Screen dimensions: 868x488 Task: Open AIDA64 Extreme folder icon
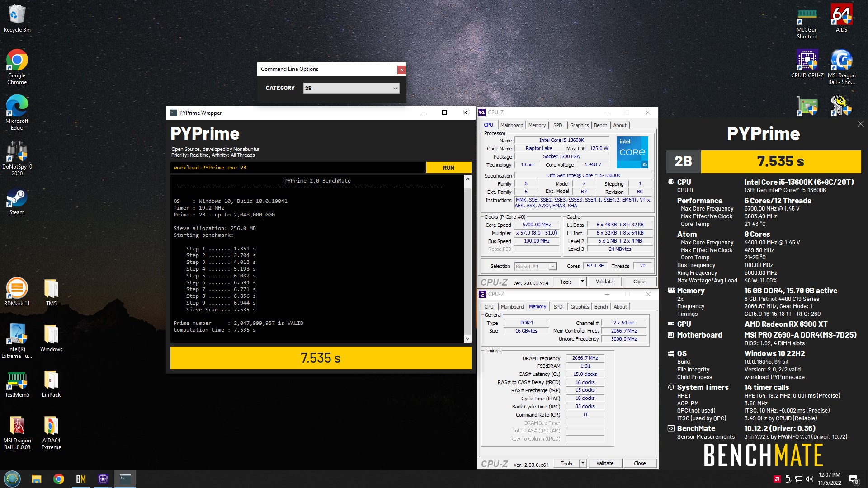51,433
